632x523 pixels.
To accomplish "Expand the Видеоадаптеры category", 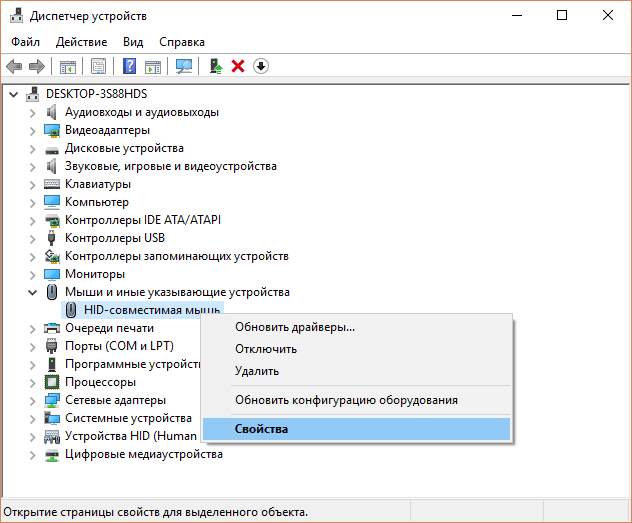I will click(x=32, y=130).
